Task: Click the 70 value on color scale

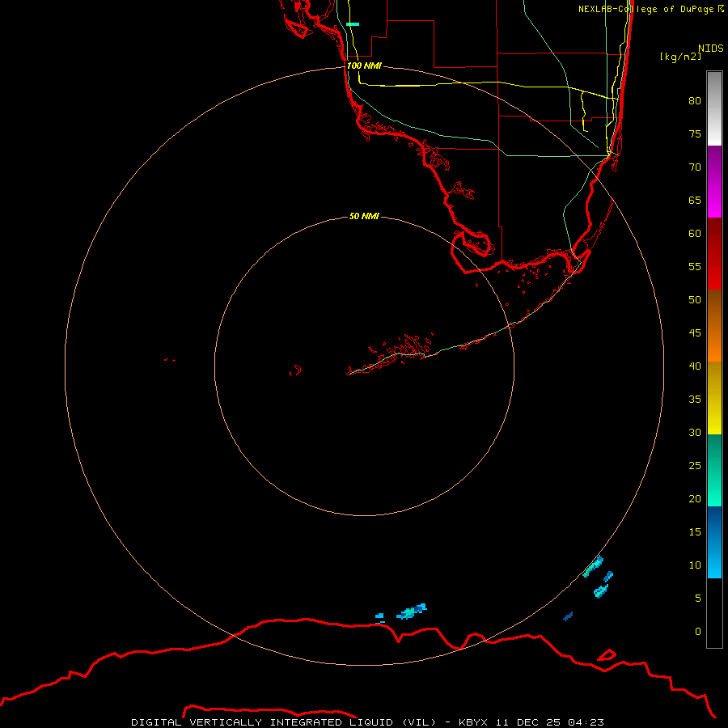Action: (695, 167)
